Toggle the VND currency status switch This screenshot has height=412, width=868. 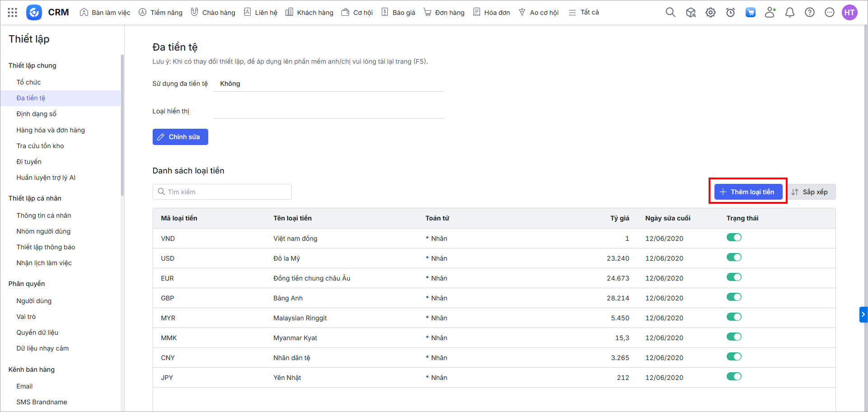click(734, 238)
